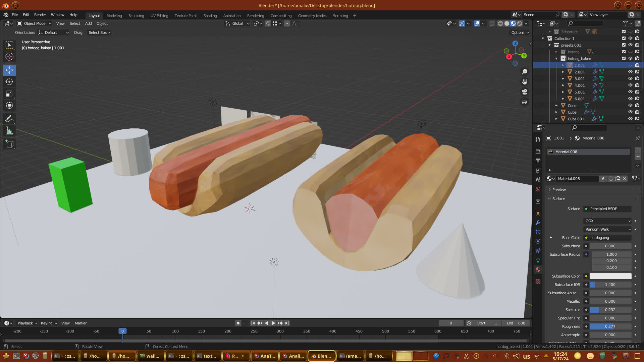Select the Rotate tool in toolbar
This screenshot has width=644, height=362.
[x=9, y=82]
